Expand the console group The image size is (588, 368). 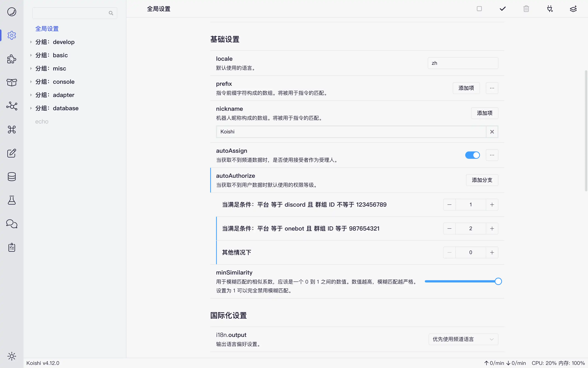click(x=31, y=82)
